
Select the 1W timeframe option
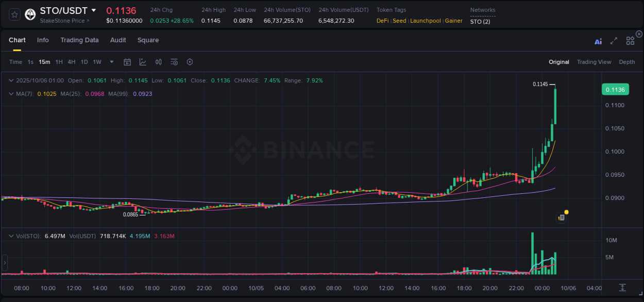[x=97, y=61]
